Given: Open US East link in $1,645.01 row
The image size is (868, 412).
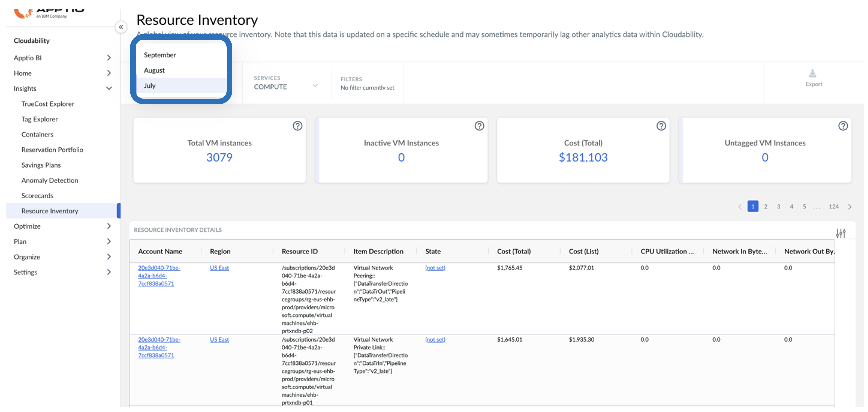Looking at the screenshot, I should pos(219,340).
